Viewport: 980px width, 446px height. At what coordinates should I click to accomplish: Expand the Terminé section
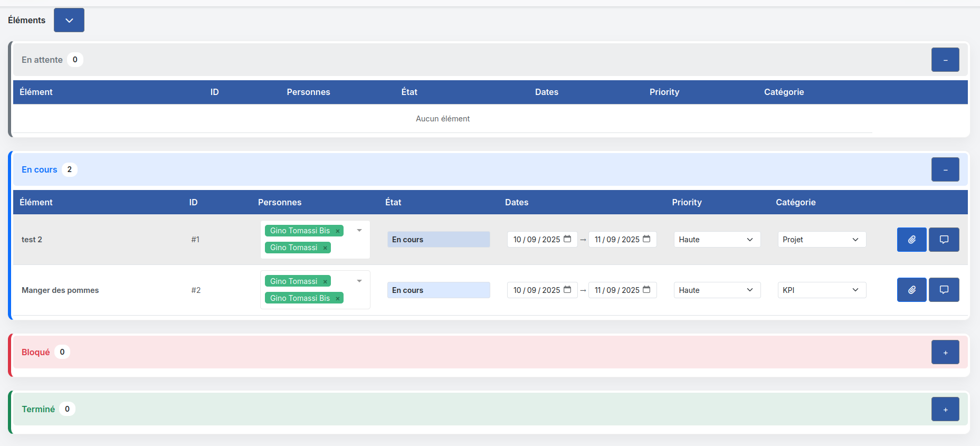945,410
